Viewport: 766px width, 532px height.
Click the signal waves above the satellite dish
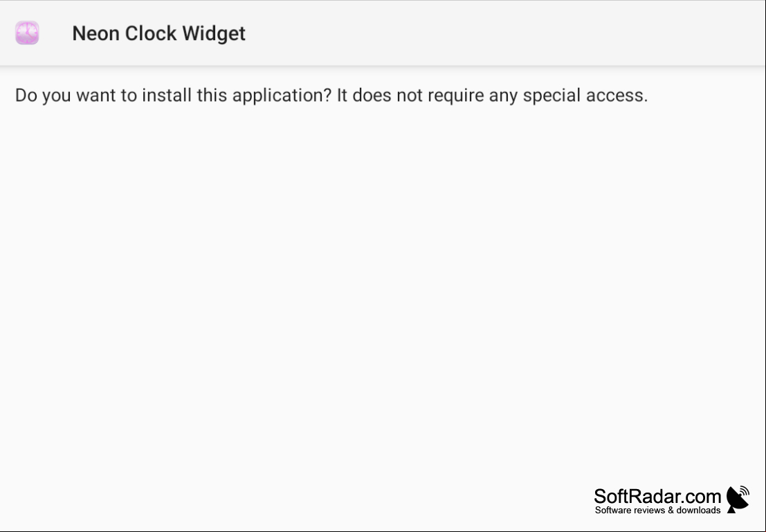coord(745,490)
